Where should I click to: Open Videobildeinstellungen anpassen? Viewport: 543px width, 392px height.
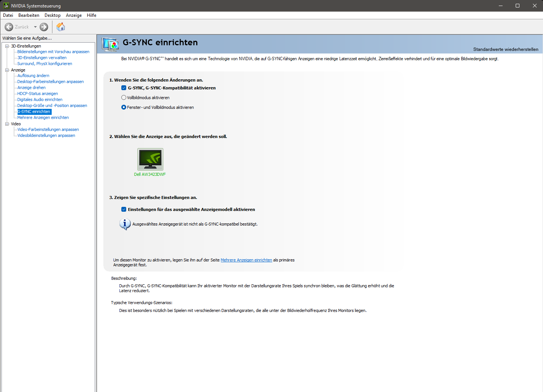pyautogui.click(x=46, y=135)
